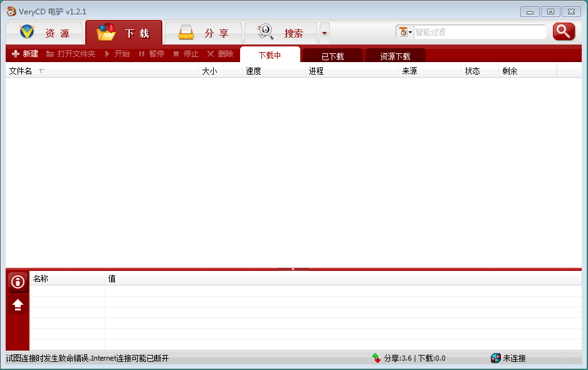Click 新建 to add new download
The width and height of the screenshot is (588, 370).
pyautogui.click(x=25, y=54)
